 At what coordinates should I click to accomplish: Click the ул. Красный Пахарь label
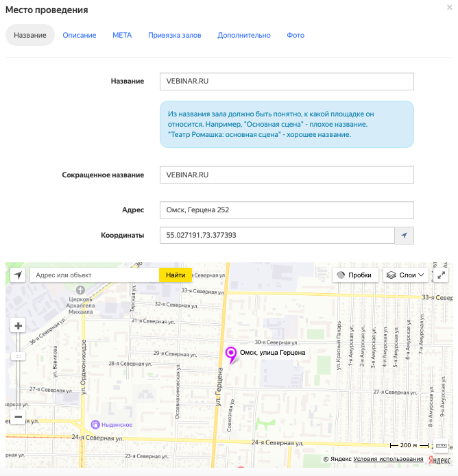point(339,345)
